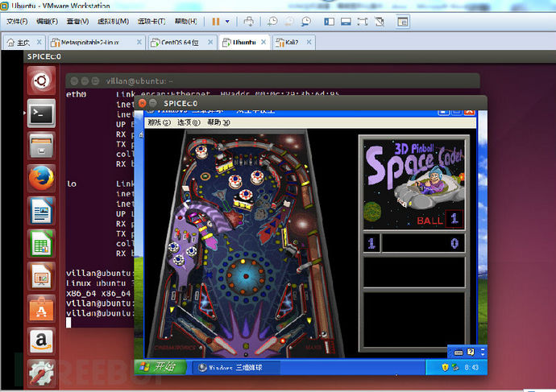Switch to CentOS 64 位 tab
Viewport: 556px width, 392px height.
(180, 43)
